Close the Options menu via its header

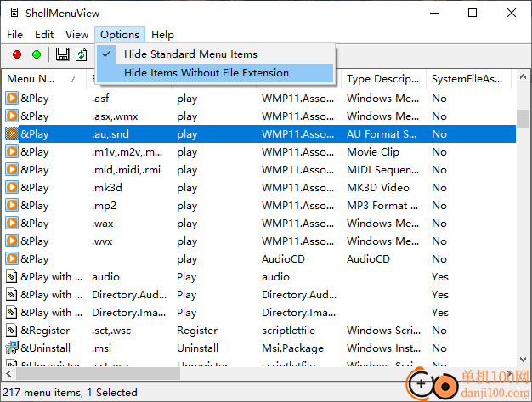[x=120, y=35]
